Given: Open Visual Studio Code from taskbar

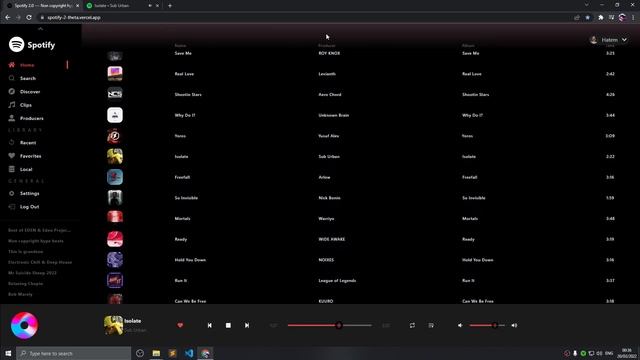Looking at the screenshot, I should tap(189, 353).
